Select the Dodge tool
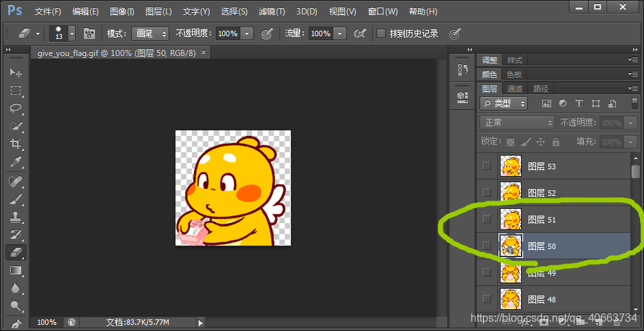 click(16, 306)
